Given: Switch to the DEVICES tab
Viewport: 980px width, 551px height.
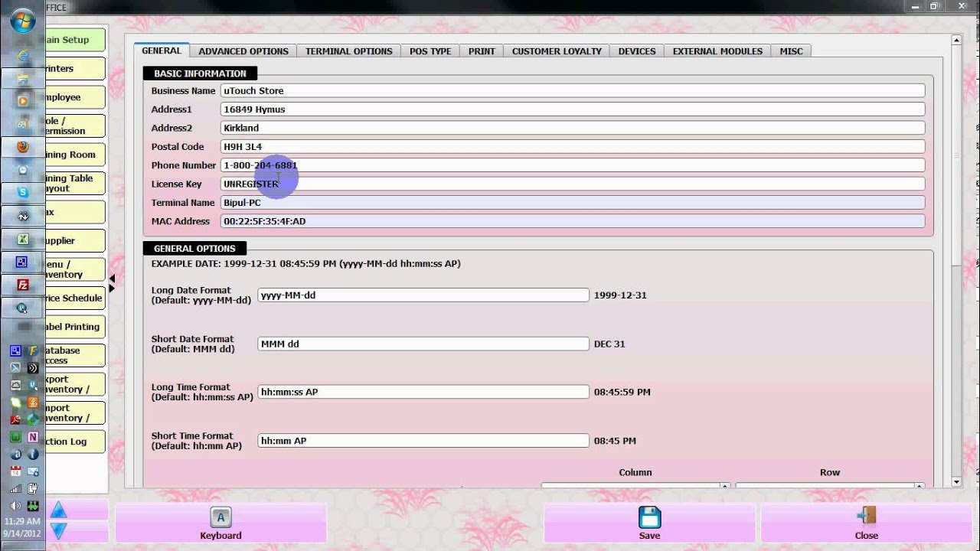Looking at the screenshot, I should pyautogui.click(x=637, y=51).
